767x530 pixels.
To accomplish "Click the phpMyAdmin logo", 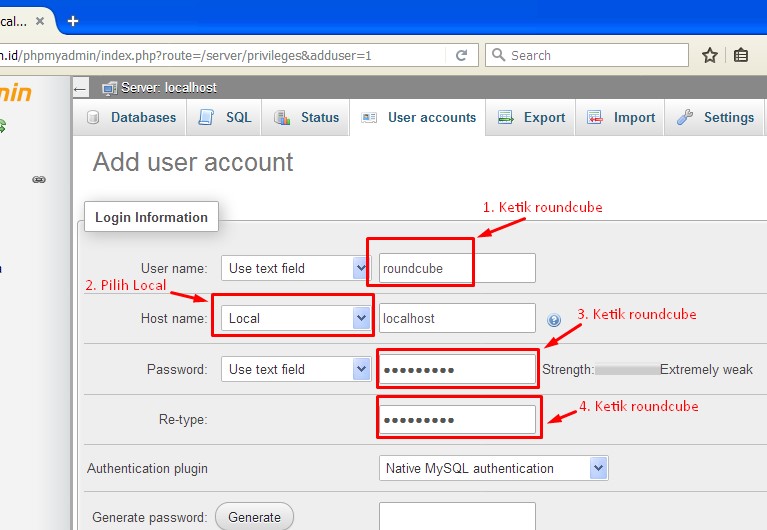I will point(15,94).
